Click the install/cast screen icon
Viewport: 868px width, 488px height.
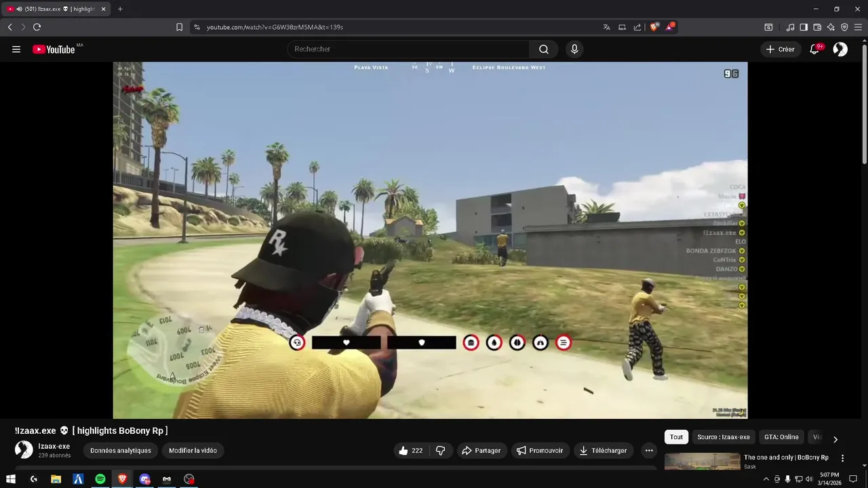(x=622, y=27)
